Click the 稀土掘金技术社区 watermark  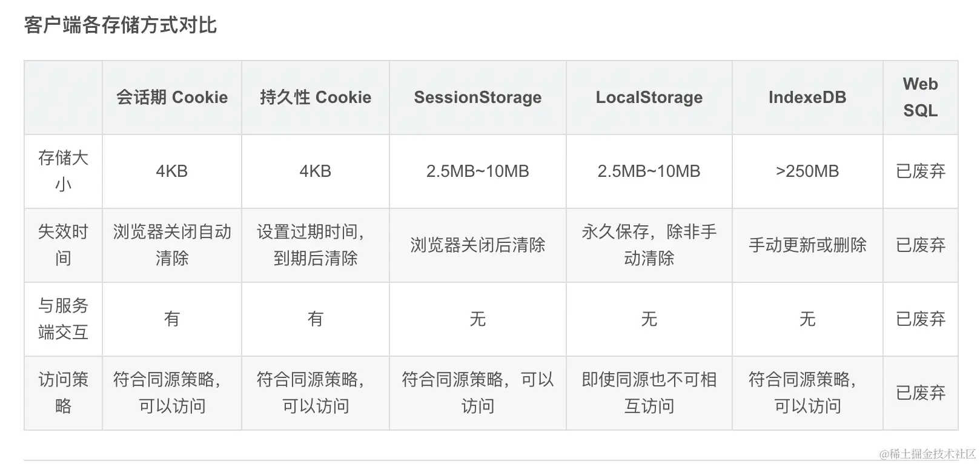pyautogui.click(x=929, y=454)
